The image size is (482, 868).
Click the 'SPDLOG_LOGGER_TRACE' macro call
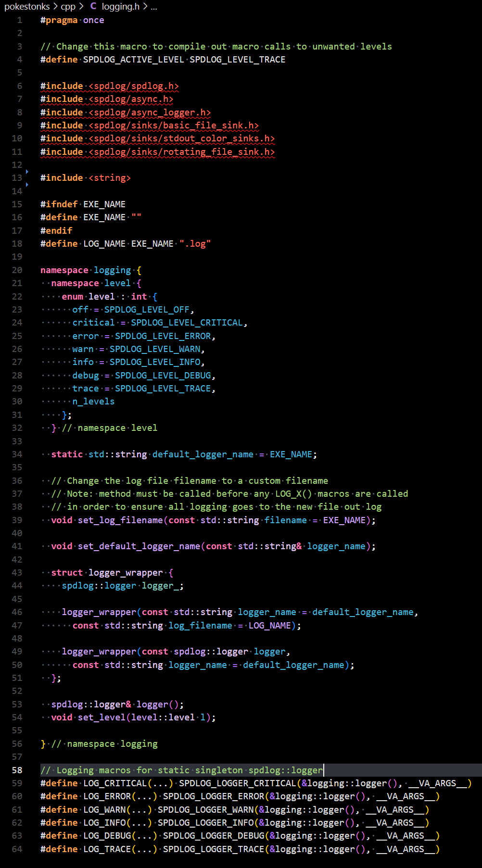pyautogui.click(x=214, y=849)
